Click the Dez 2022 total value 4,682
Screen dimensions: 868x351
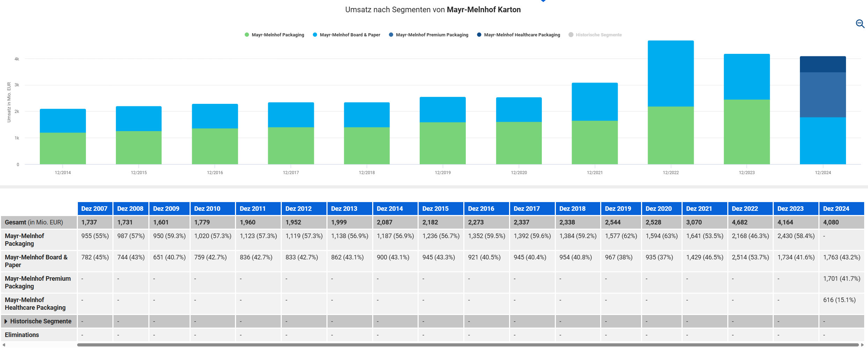point(740,222)
